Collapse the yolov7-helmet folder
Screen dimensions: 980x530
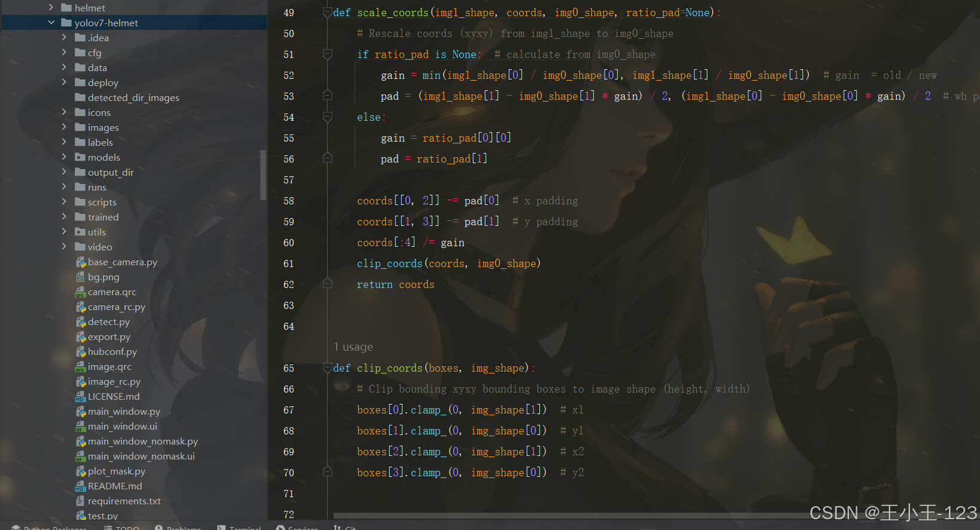coord(51,23)
